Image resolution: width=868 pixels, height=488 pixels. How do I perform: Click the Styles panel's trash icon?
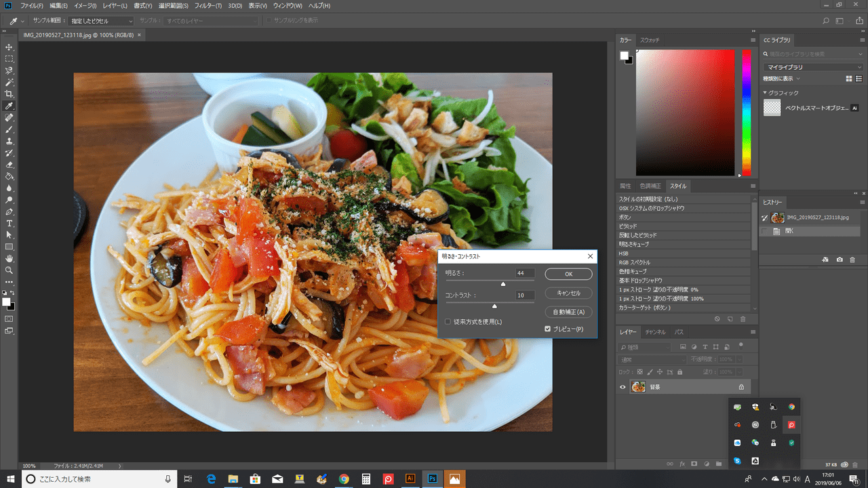pyautogui.click(x=743, y=319)
